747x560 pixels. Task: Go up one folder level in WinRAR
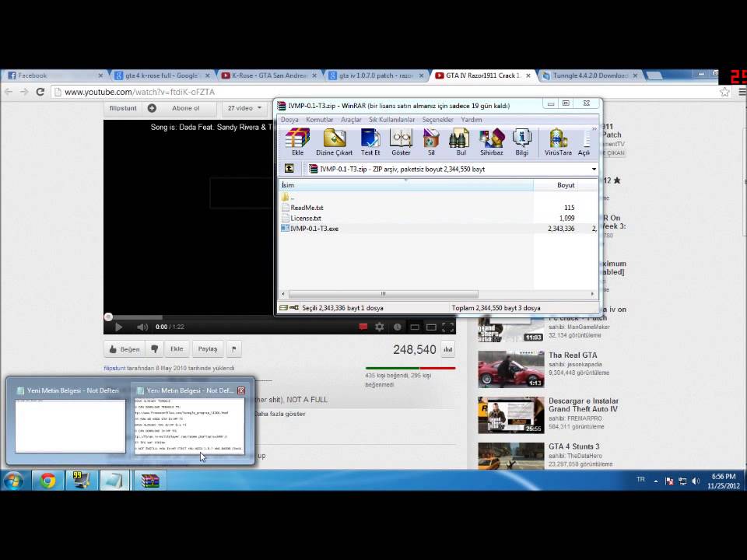coord(289,169)
